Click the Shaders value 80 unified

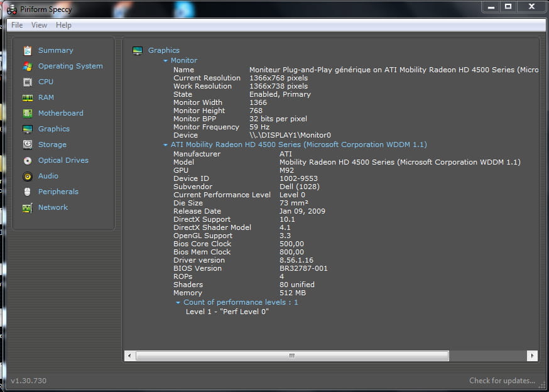pos(297,285)
